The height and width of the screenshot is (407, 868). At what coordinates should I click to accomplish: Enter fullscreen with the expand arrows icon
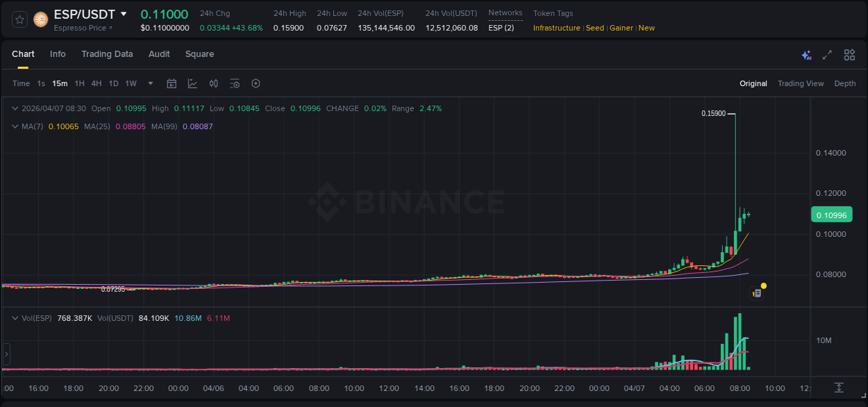827,54
